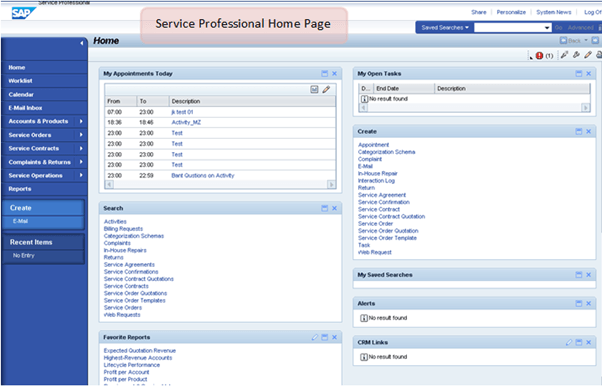Click the saved searches input field
602x387 pixels.
pyautogui.click(x=509, y=28)
